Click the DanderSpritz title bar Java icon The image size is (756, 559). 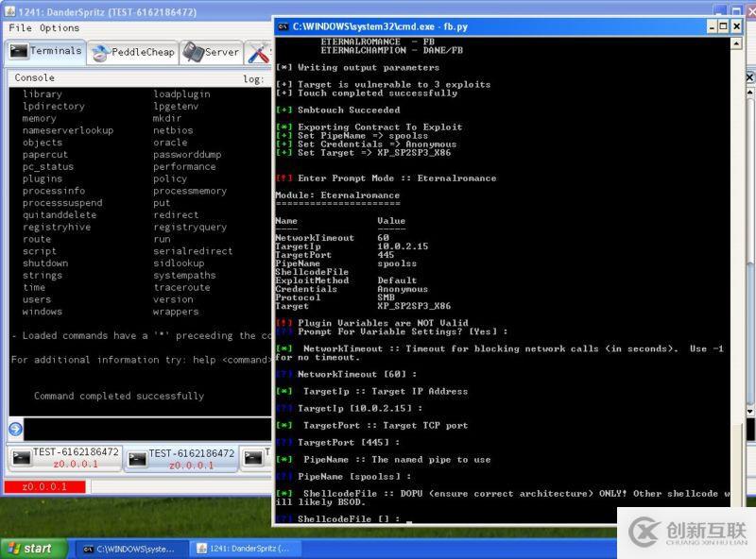(9, 10)
